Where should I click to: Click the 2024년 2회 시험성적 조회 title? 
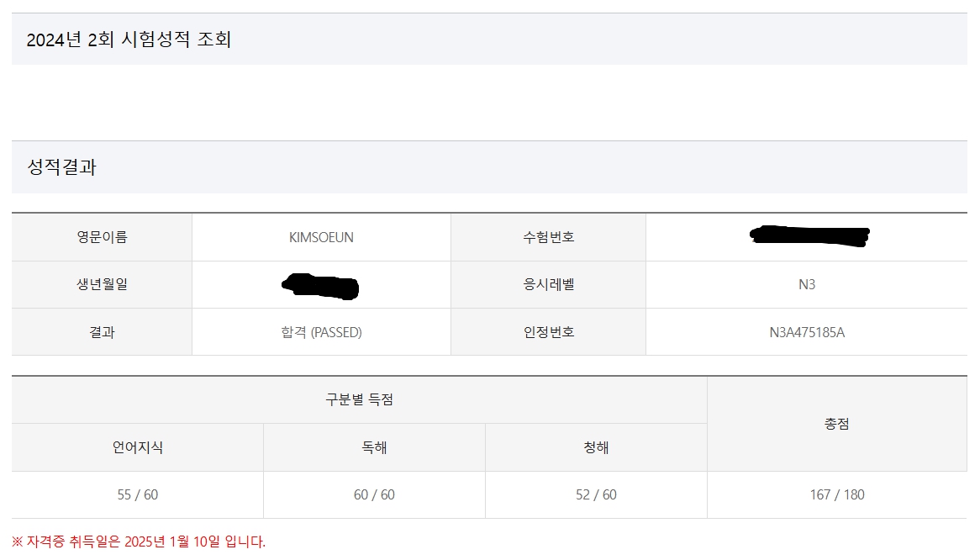[129, 40]
